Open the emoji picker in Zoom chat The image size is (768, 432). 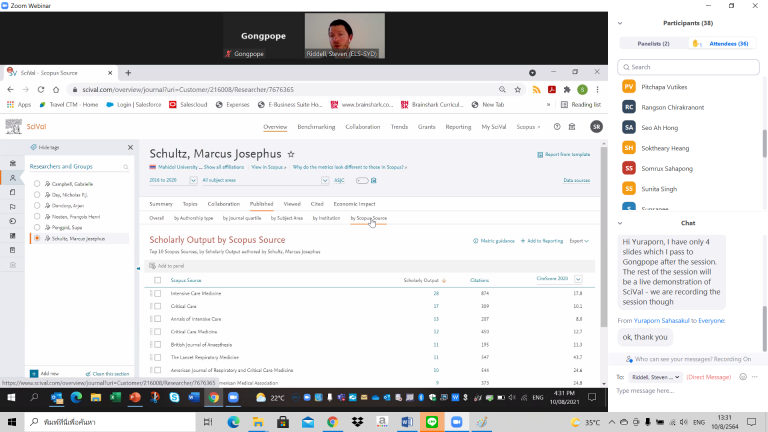743,377
